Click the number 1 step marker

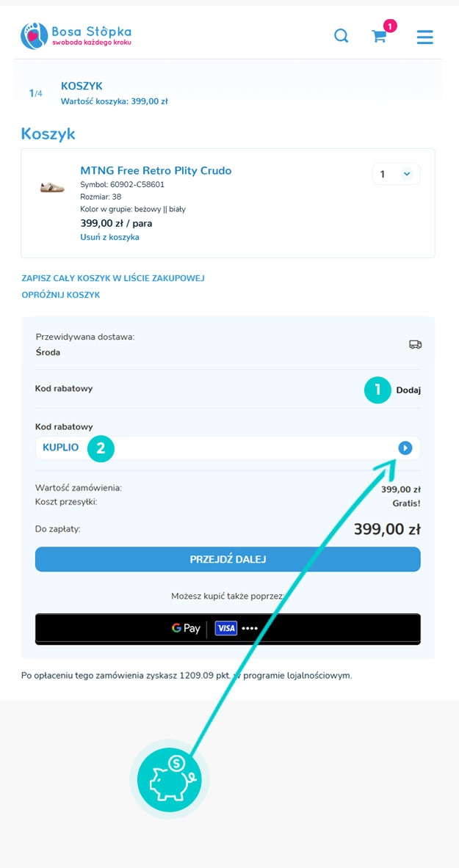point(377,390)
